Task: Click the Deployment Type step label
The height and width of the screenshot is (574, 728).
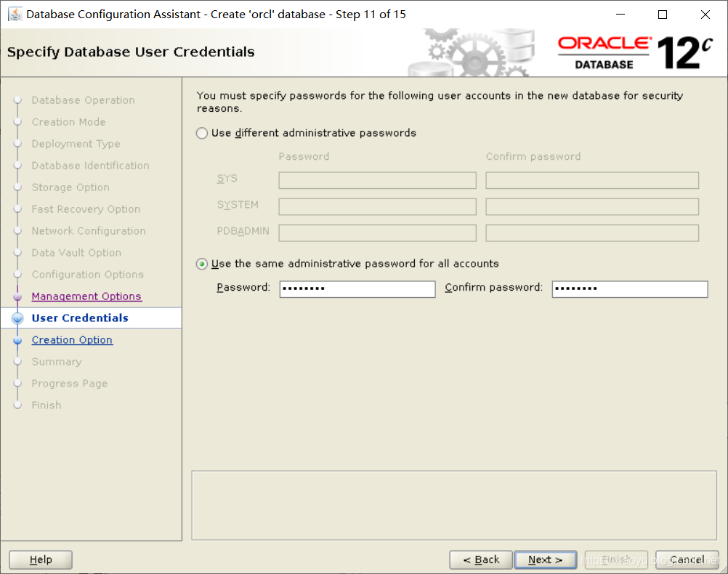Action: [76, 144]
